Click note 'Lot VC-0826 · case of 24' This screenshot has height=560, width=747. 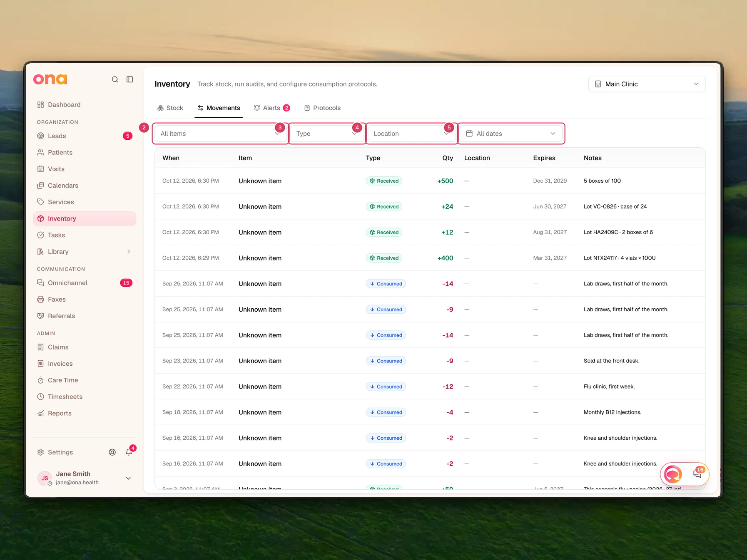point(615,207)
